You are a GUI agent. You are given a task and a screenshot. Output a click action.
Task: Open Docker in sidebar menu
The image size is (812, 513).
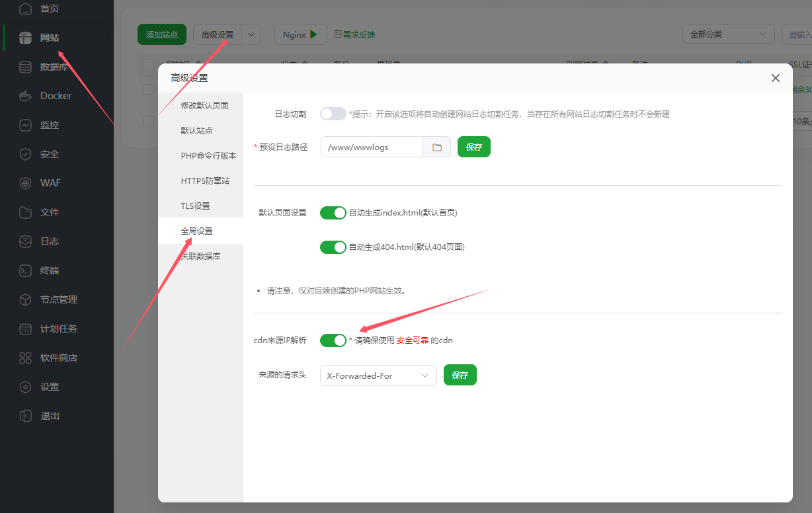pos(56,96)
